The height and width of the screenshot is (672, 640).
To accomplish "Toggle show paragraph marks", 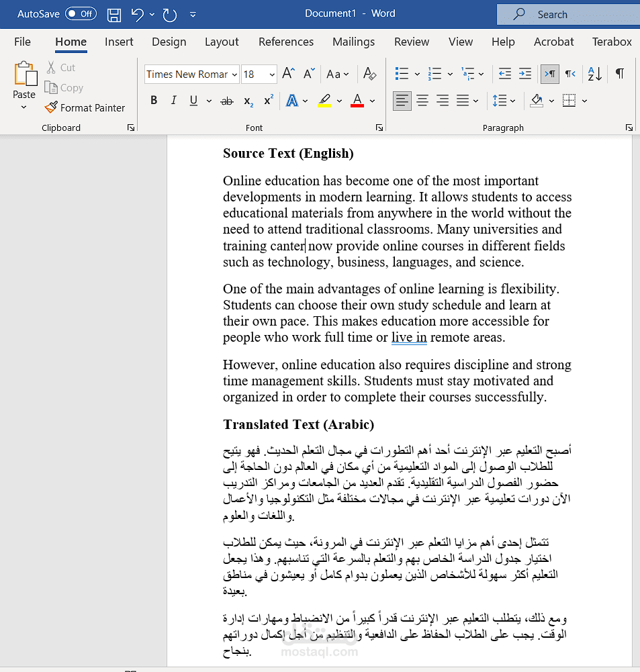I will tap(619, 74).
